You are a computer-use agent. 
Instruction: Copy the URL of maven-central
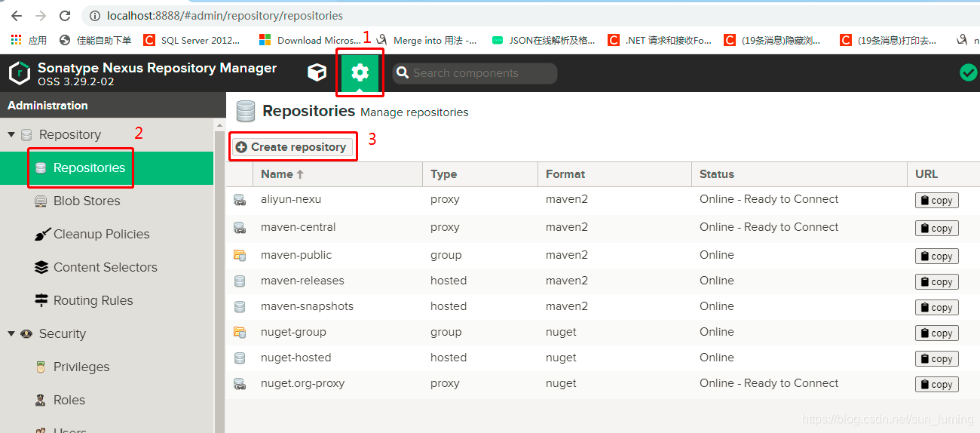click(937, 229)
